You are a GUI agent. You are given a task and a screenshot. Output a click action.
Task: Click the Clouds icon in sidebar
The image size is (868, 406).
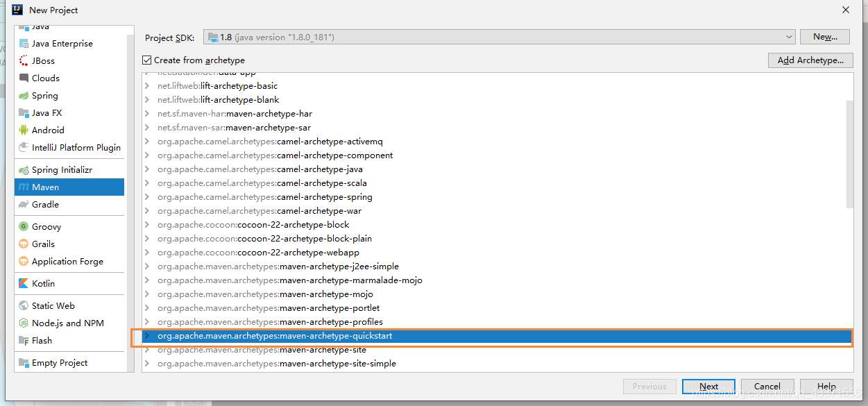tap(24, 78)
